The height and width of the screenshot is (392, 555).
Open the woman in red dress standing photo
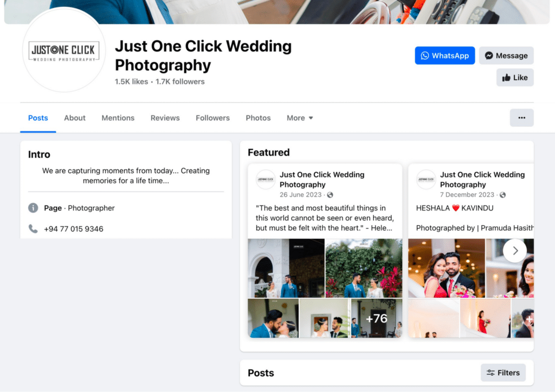(485, 318)
